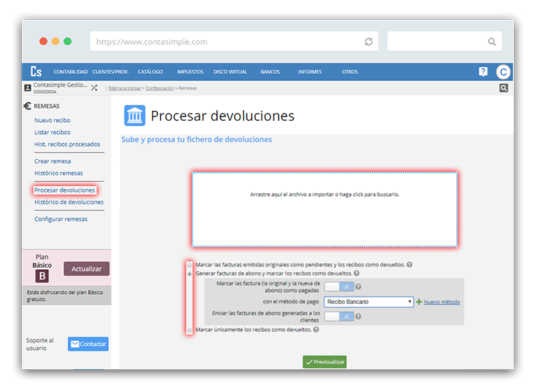
Task: Click the browser URL address field
Action: click(x=234, y=41)
